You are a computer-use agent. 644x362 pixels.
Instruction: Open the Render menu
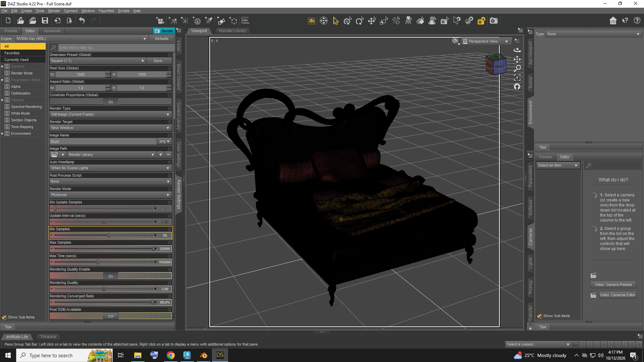(x=54, y=11)
